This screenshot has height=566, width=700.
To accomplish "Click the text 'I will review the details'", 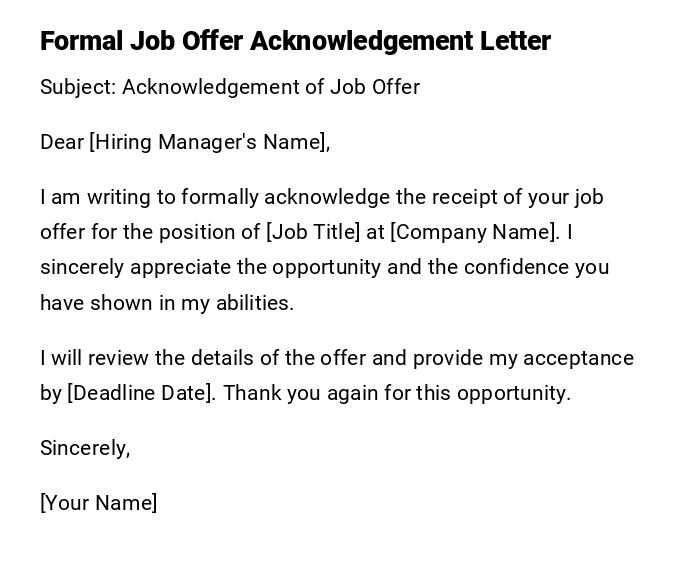I will [140, 358].
